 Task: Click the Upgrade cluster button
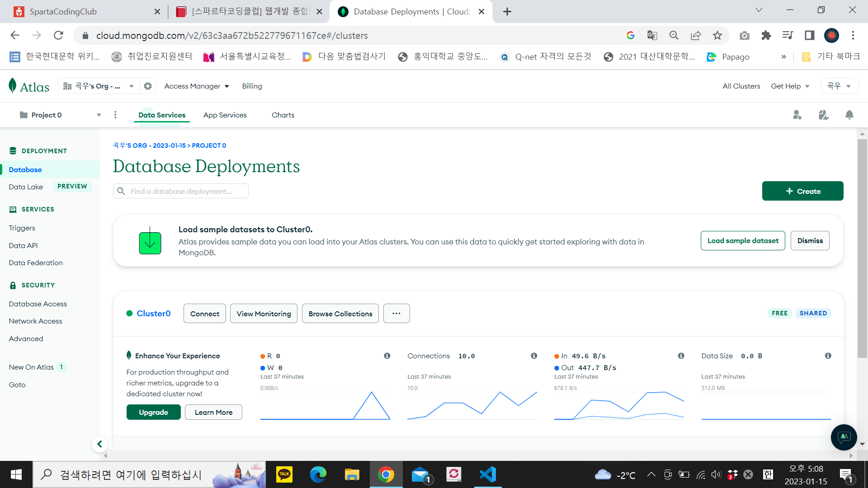point(154,412)
